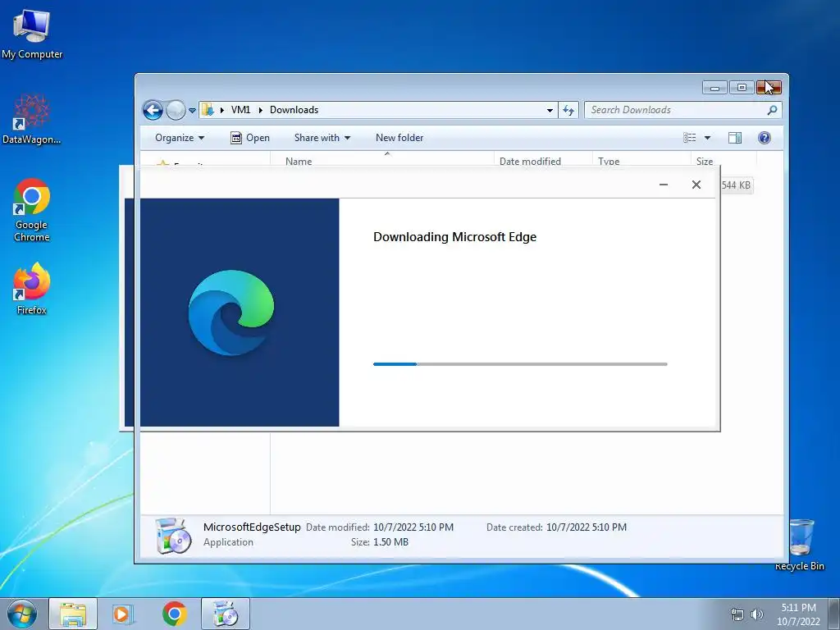Click Open in Explorer toolbar
This screenshot has height=630, width=840.
(250, 138)
